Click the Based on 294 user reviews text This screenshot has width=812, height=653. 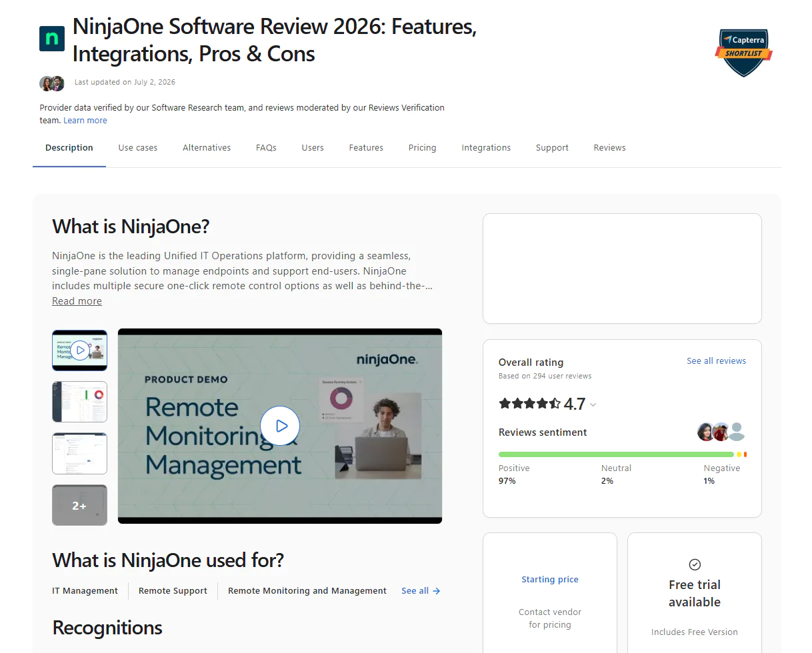[x=545, y=376]
